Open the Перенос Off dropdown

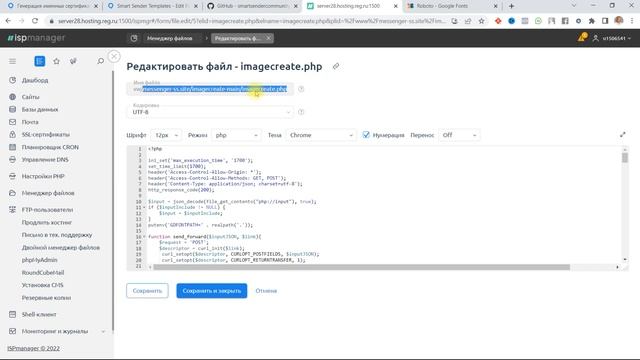(459, 135)
